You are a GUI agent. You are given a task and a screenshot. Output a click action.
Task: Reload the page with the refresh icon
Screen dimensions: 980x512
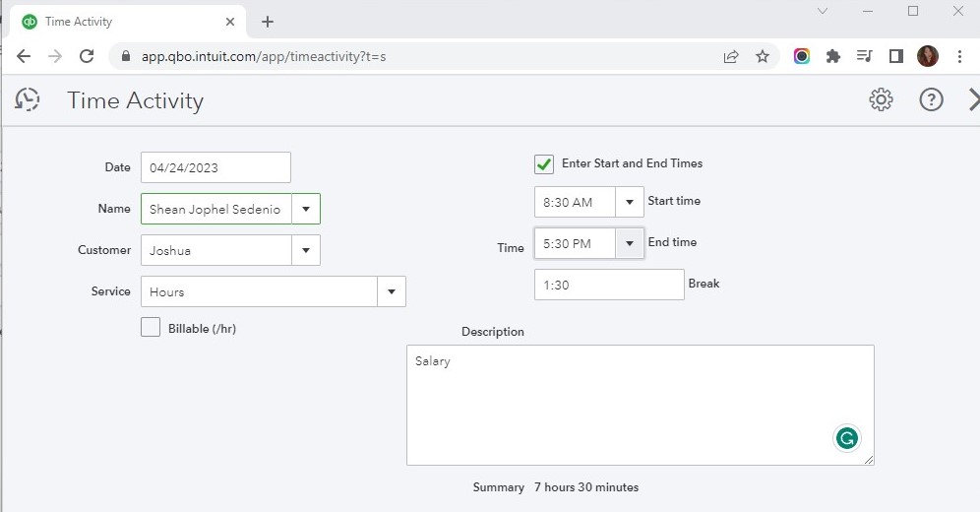pyautogui.click(x=87, y=56)
